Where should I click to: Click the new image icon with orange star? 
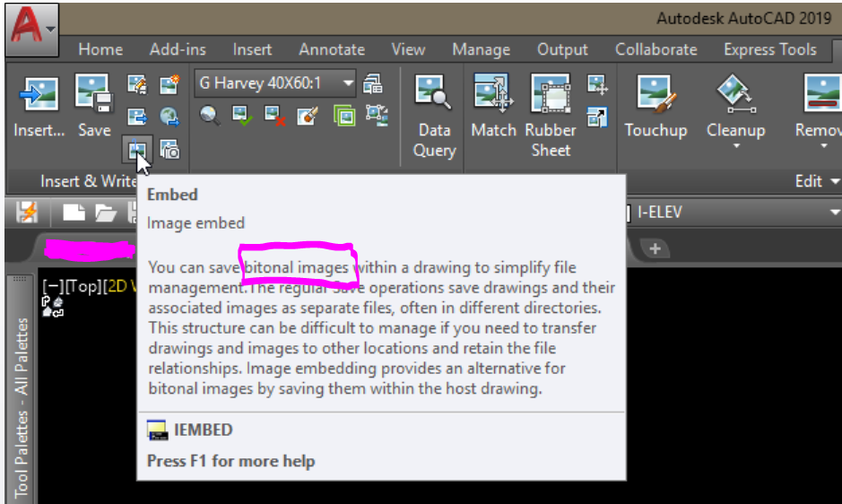pyautogui.click(x=169, y=84)
